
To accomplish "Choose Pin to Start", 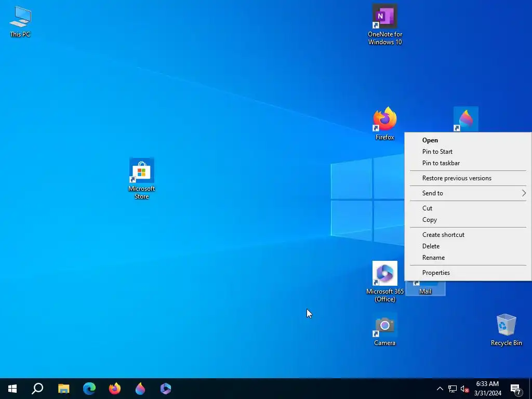I will 468,152.
